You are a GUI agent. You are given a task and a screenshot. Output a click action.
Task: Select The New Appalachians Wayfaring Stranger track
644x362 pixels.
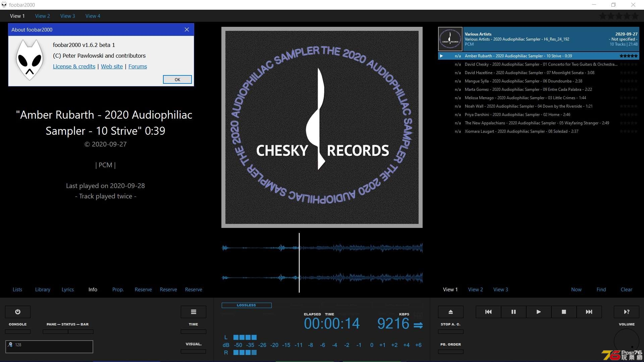click(x=539, y=123)
